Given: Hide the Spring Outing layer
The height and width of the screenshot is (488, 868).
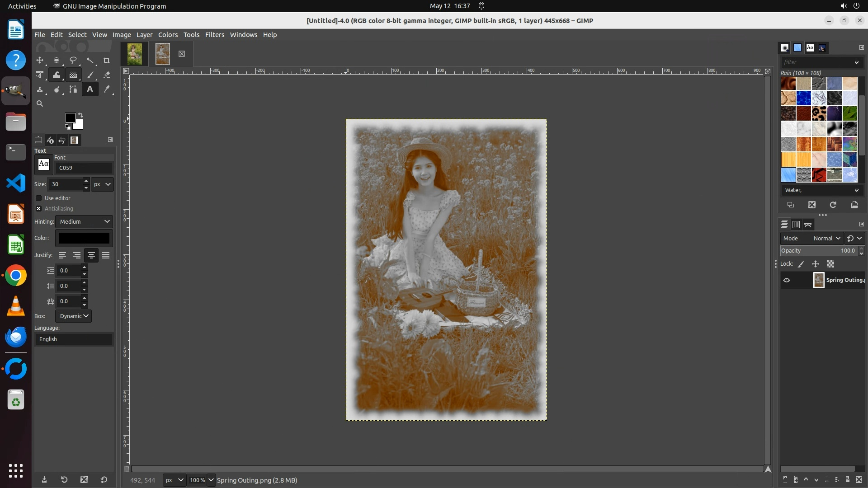Looking at the screenshot, I should coord(787,280).
